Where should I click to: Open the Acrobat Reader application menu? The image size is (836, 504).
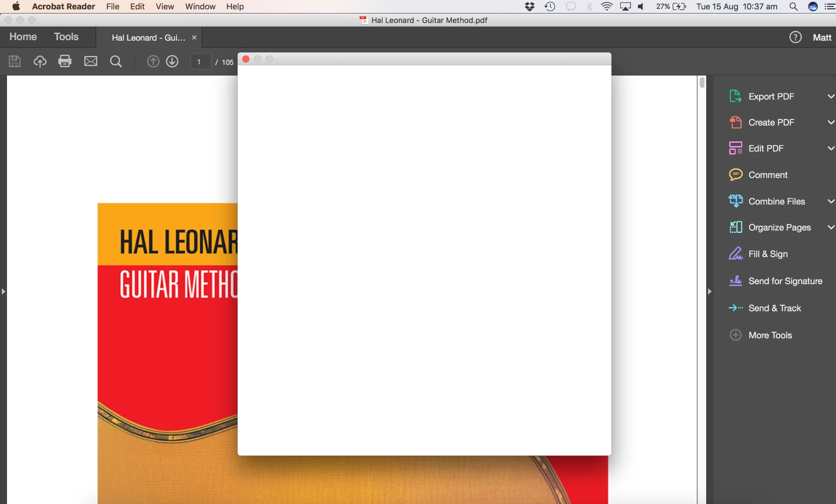click(63, 7)
